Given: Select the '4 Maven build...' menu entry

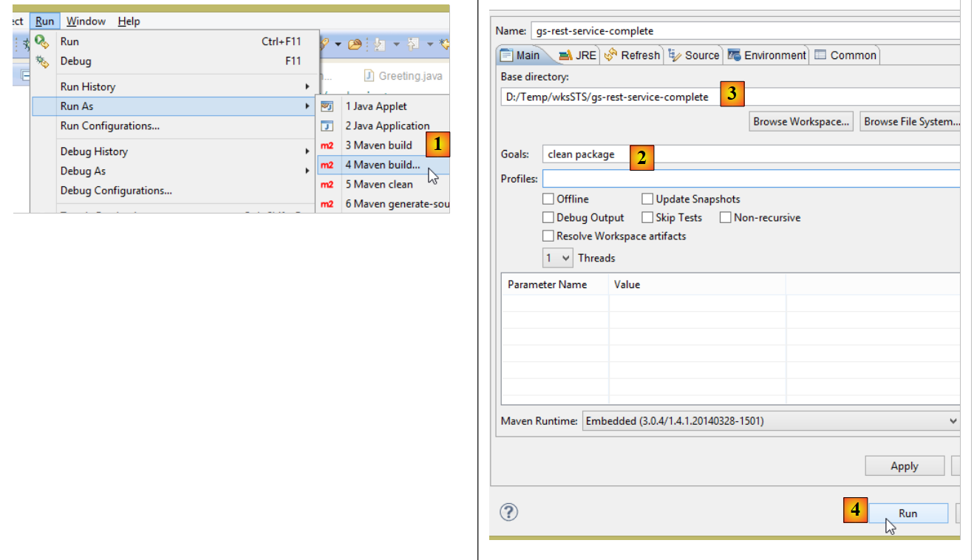Looking at the screenshot, I should point(382,165).
